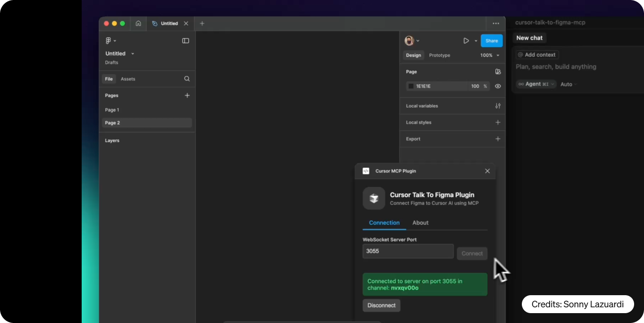Expand the Untitled file name dropdown
644x323 pixels.
click(132, 54)
